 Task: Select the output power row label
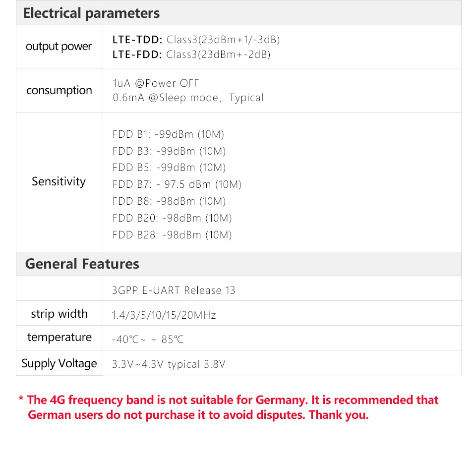59,47
